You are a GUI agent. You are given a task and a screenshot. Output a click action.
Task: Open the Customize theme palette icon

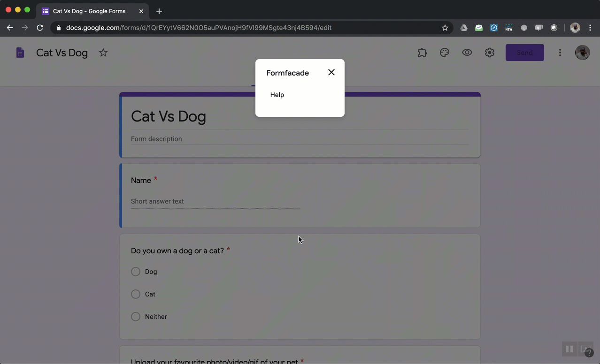[x=445, y=53]
